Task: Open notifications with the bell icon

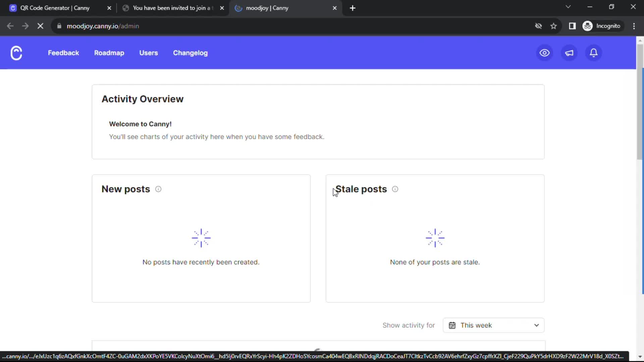Action: [x=593, y=53]
